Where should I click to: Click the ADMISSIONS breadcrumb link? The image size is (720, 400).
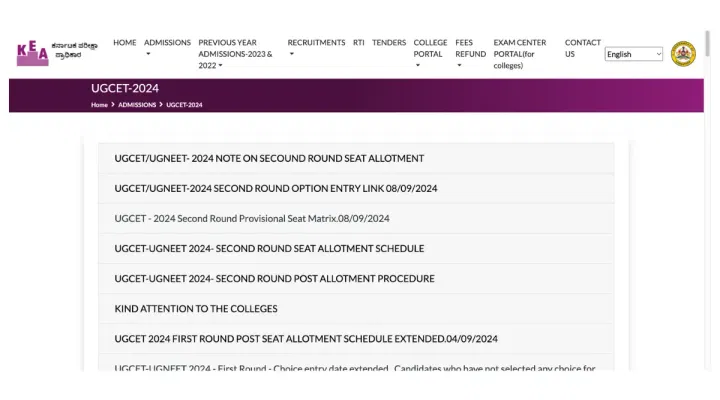[x=137, y=105]
